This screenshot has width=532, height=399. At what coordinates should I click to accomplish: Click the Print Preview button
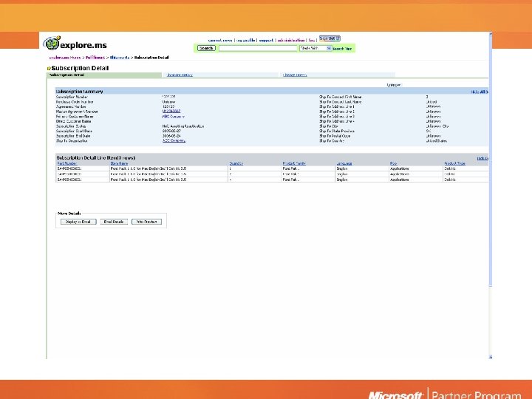pyautogui.click(x=146, y=222)
